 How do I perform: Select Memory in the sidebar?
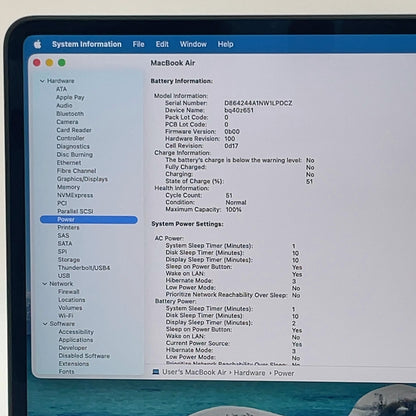point(68,187)
